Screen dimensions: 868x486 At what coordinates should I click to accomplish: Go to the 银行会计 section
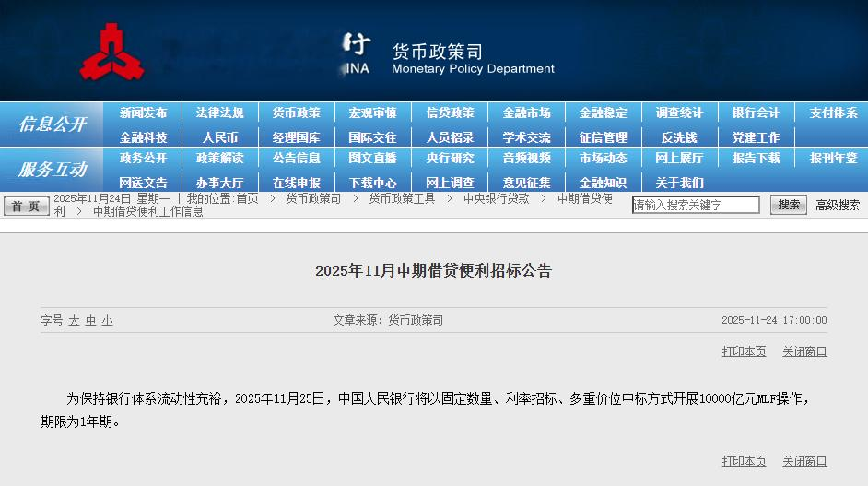coord(756,113)
